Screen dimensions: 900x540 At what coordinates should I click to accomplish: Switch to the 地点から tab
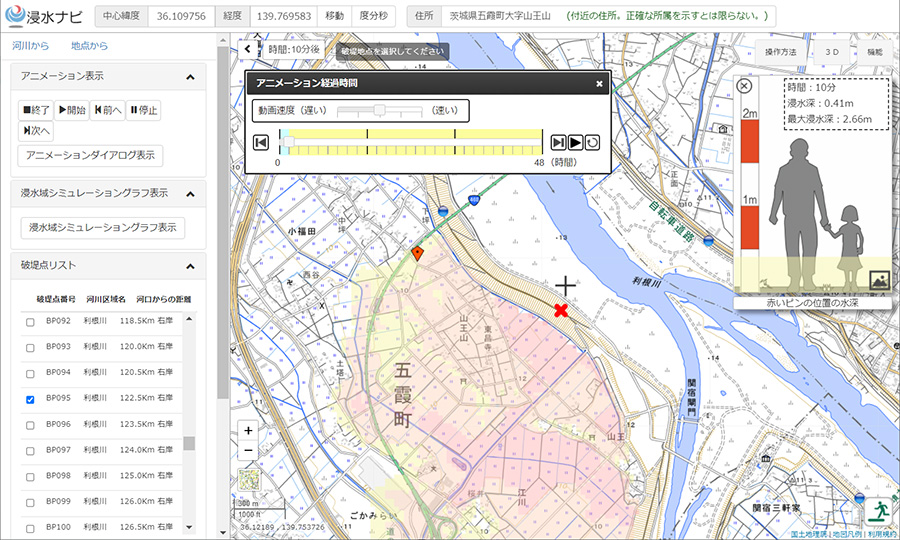pyautogui.click(x=90, y=46)
